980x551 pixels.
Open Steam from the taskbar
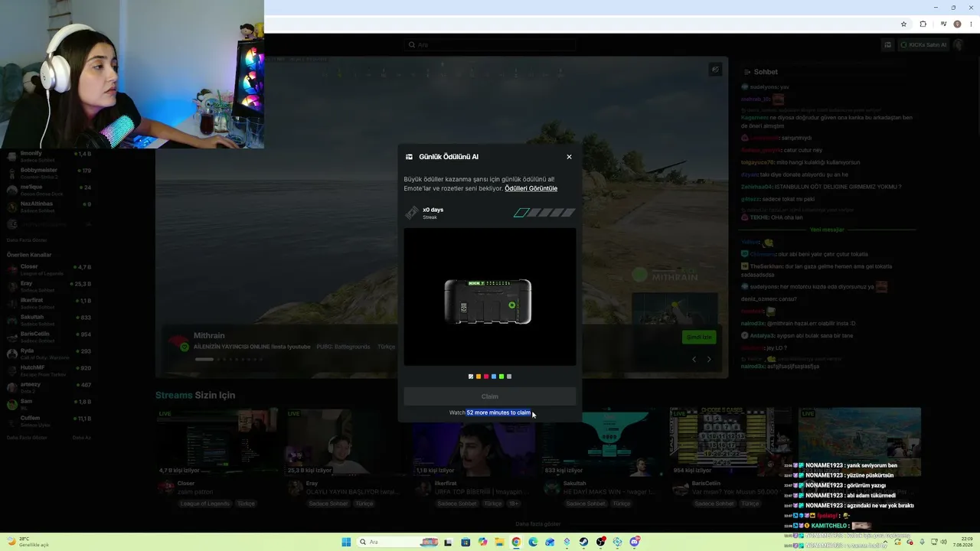point(583,542)
